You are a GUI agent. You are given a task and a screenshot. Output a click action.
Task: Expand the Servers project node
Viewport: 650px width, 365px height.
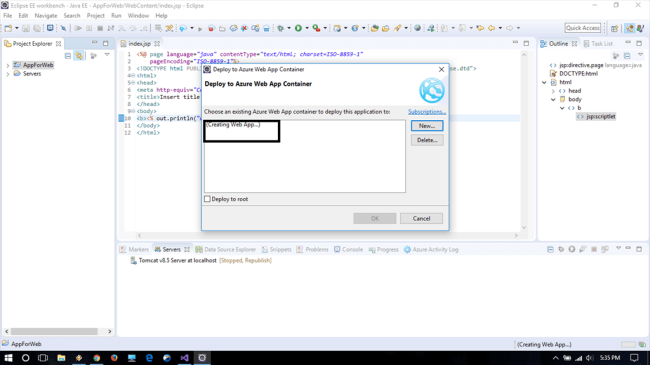(7, 74)
